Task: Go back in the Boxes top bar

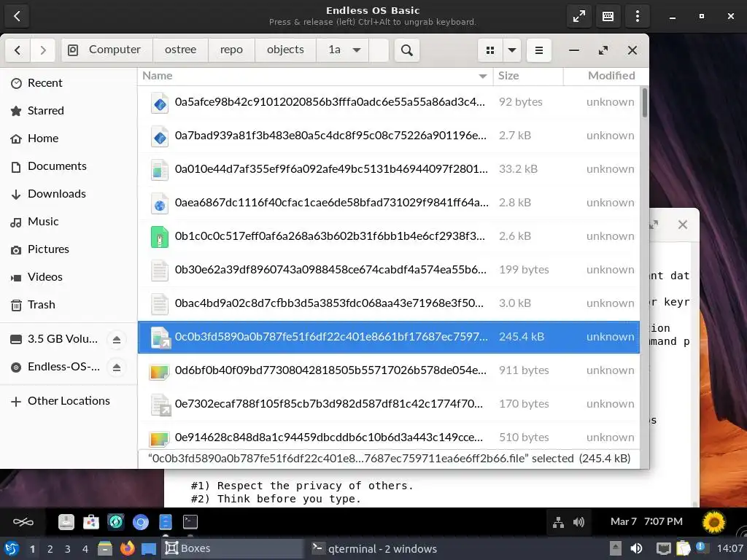Action: pos(18,16)
